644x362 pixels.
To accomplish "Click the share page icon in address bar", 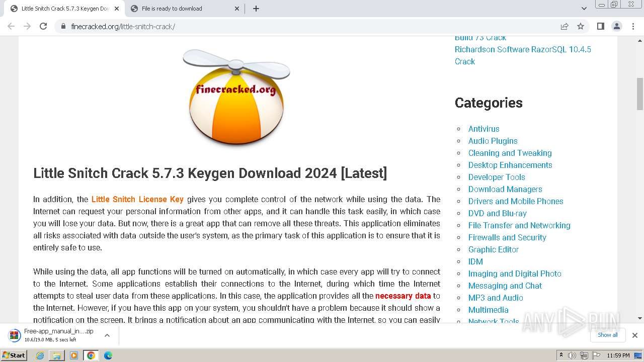I will 565,26.
